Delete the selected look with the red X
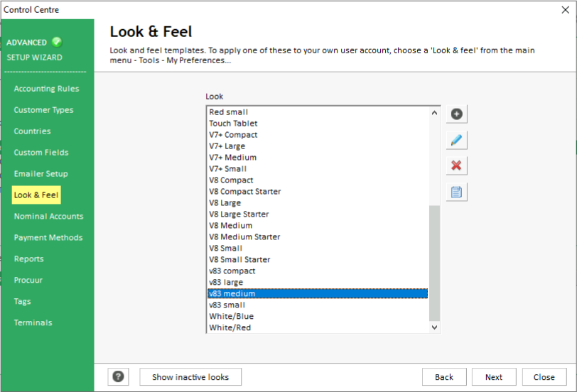 (457, 166)
